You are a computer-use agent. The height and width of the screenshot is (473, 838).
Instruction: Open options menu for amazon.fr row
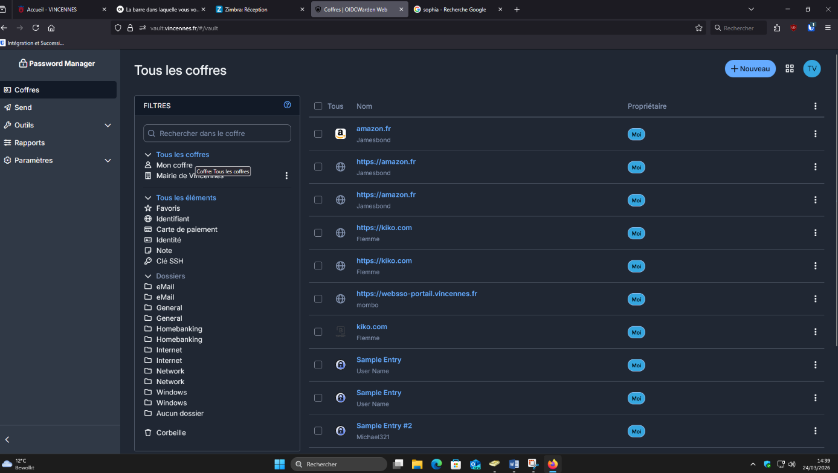(x=815, y=134)
